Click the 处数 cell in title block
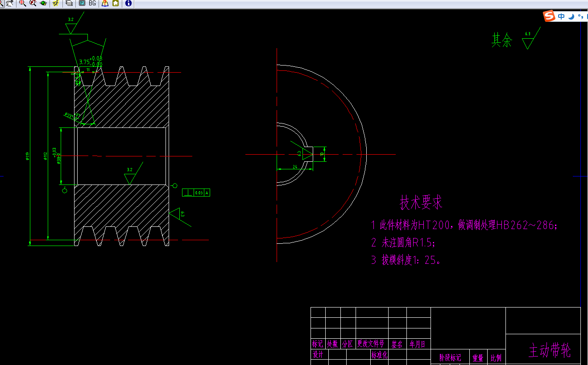This screenshot has height=365, width=588. click(x=333, y=344)
